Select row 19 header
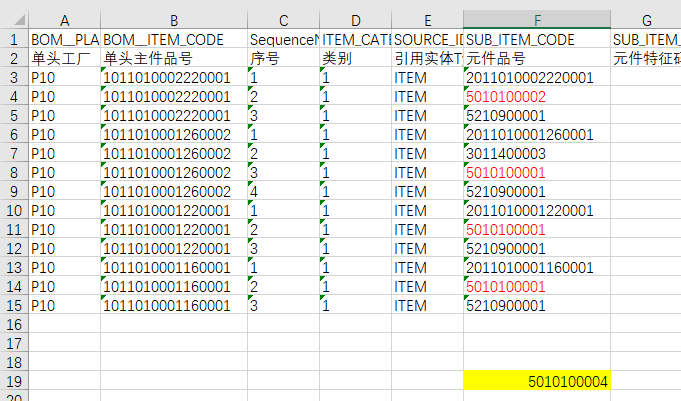 (14, 381)
